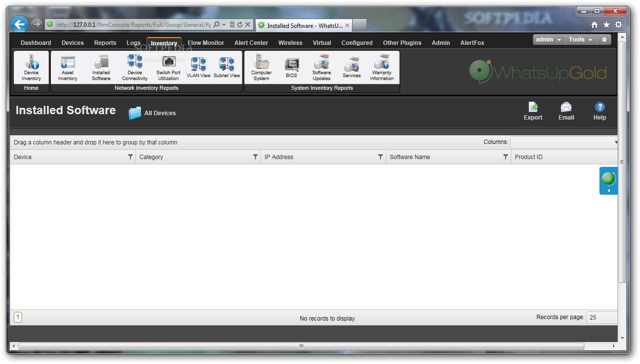Click settings gear button next to Tools

604,40
